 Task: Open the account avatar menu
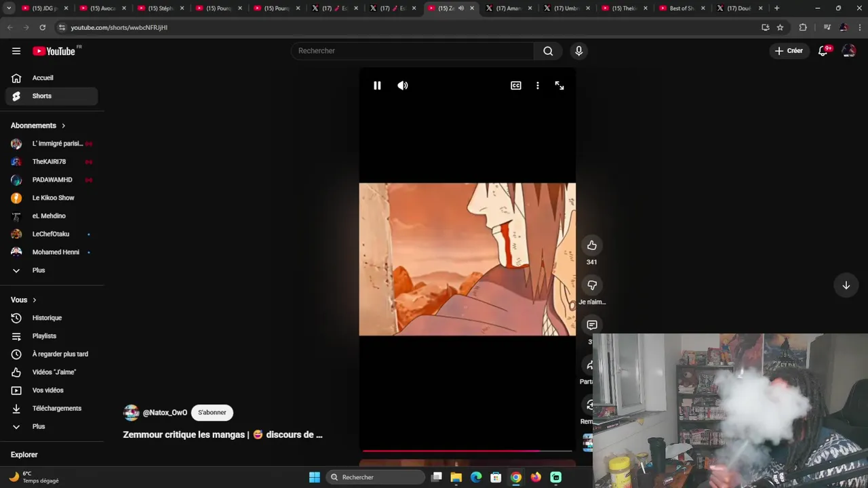click(x=849, y=51)
